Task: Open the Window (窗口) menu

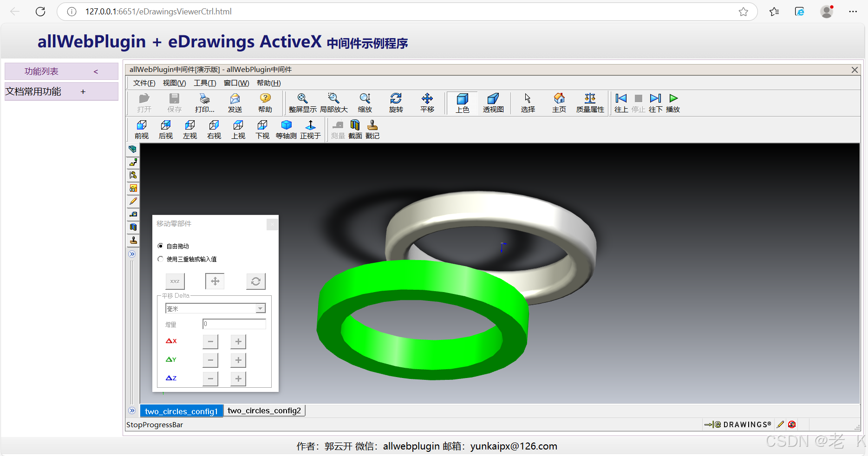Action: point(236,83)
